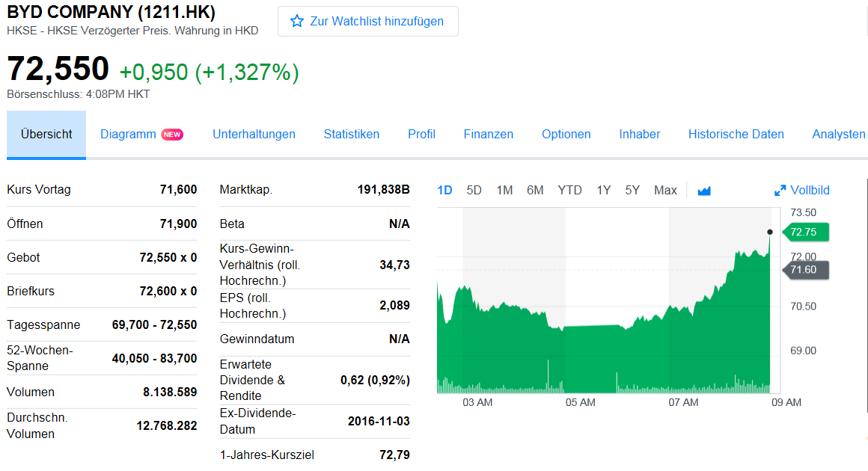Click the NEW badge beside Diagramm
This screenshot has width=868, height=471.
[172, 135]
